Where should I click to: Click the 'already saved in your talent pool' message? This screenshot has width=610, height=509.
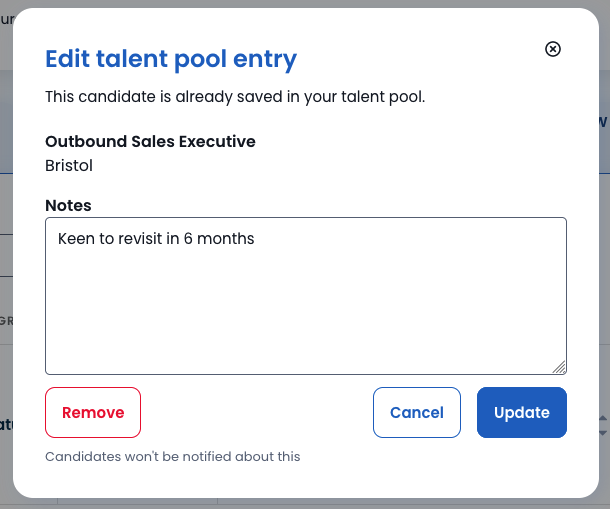[235, 97]
